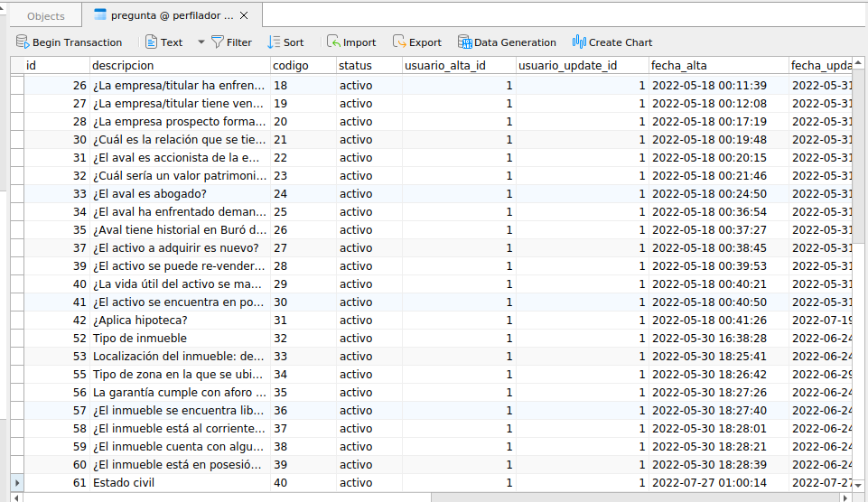This screenshot has width=868, height=502.
Task: Close the pregunta table tab
Action: click(245, 16)
